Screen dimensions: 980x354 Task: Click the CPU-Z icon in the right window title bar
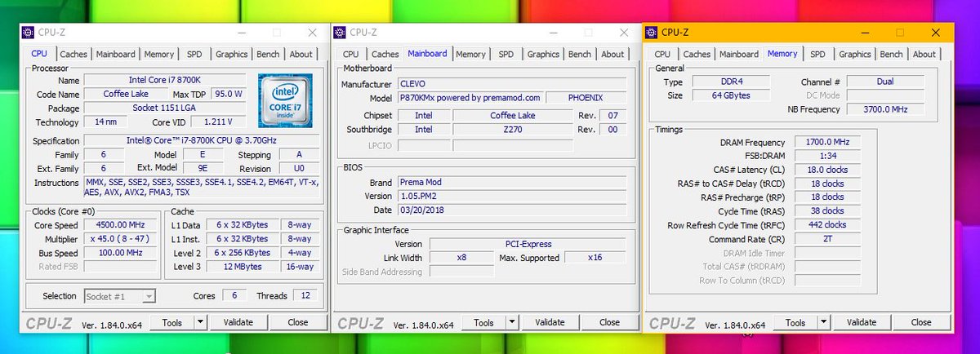point(652,33)
